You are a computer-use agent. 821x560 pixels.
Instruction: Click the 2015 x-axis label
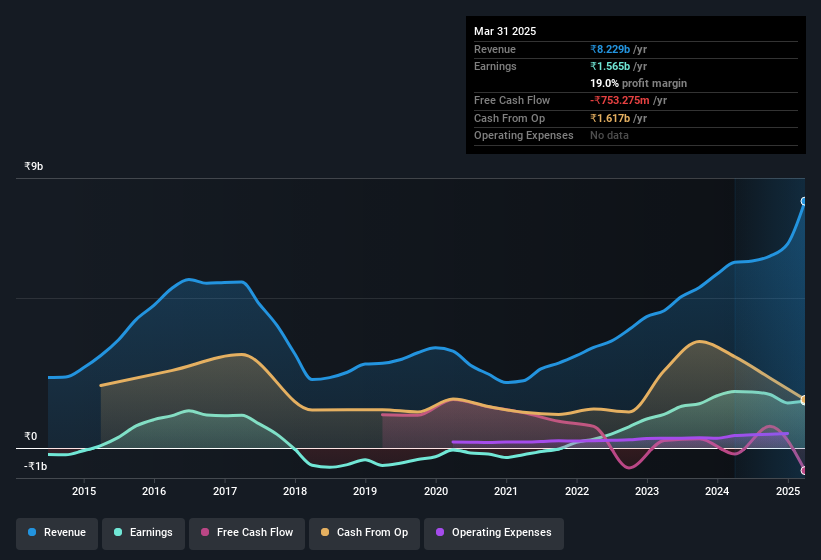[x=84, y=491]
